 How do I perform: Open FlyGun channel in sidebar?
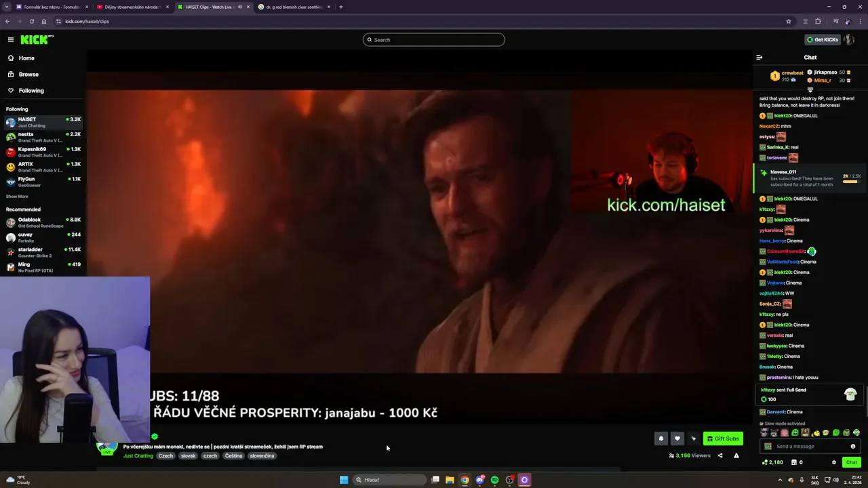point(43,182)
